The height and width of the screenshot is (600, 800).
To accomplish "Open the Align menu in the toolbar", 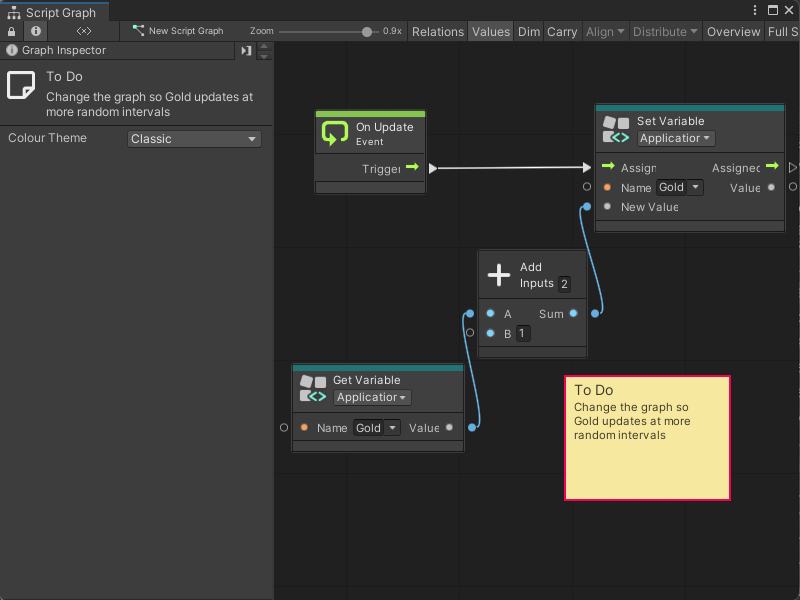I will click(x=604, y=31).
